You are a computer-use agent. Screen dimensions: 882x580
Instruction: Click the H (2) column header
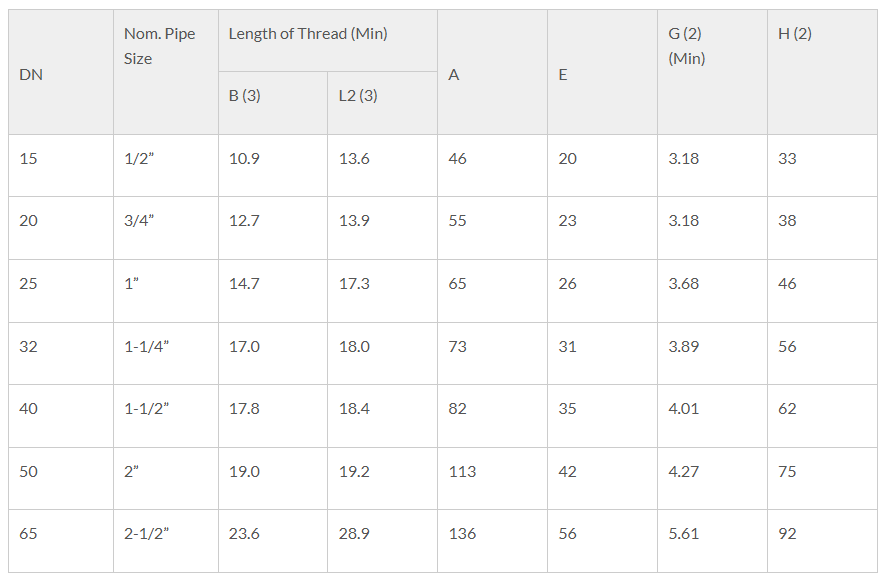tap(822, 72)
